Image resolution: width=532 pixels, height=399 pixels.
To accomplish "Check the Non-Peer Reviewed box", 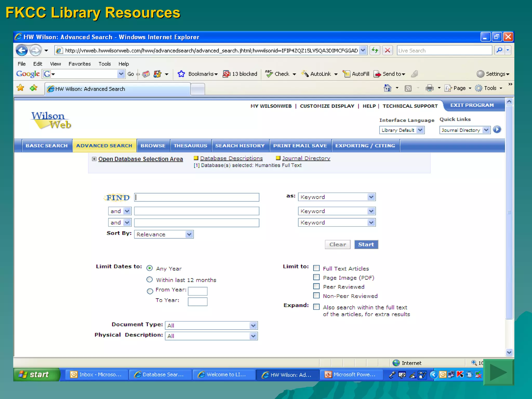I will [316, 295].
